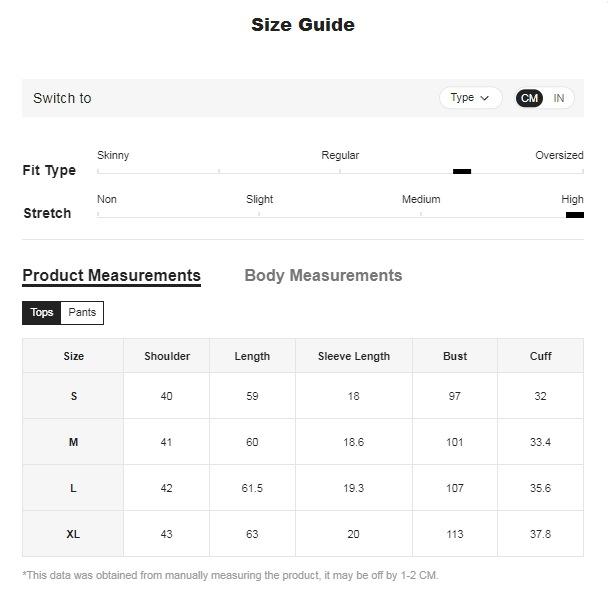Click the Skinny fit label
608x603 pixels.
(113, 156)
